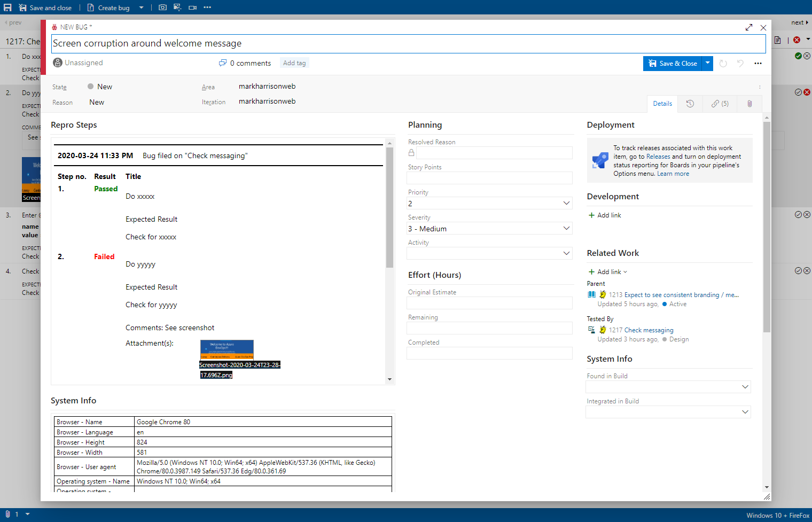Open the 1217 Check messaging link
Image resolution: width=812 pixels, height=522 pixels.
(x=641, y=330)
